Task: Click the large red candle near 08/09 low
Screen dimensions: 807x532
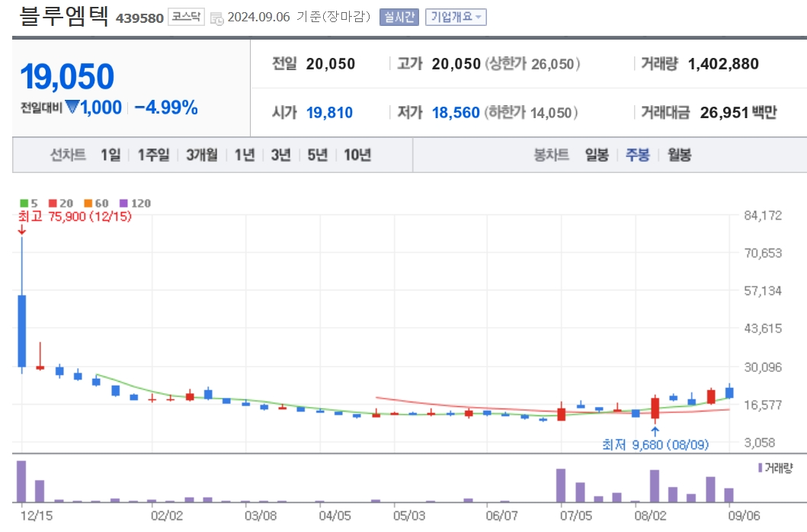Action: (x=655, y=408)
